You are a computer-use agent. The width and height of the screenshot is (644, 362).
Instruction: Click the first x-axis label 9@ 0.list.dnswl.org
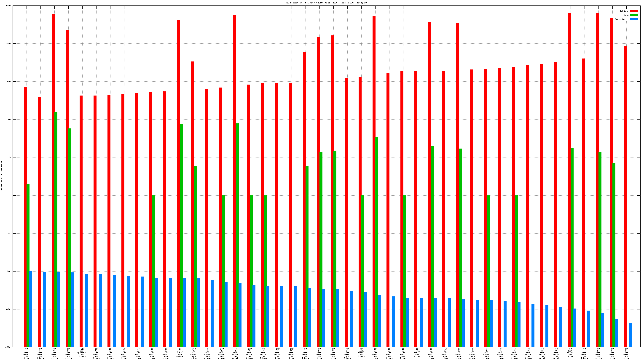tap(27, 353)
